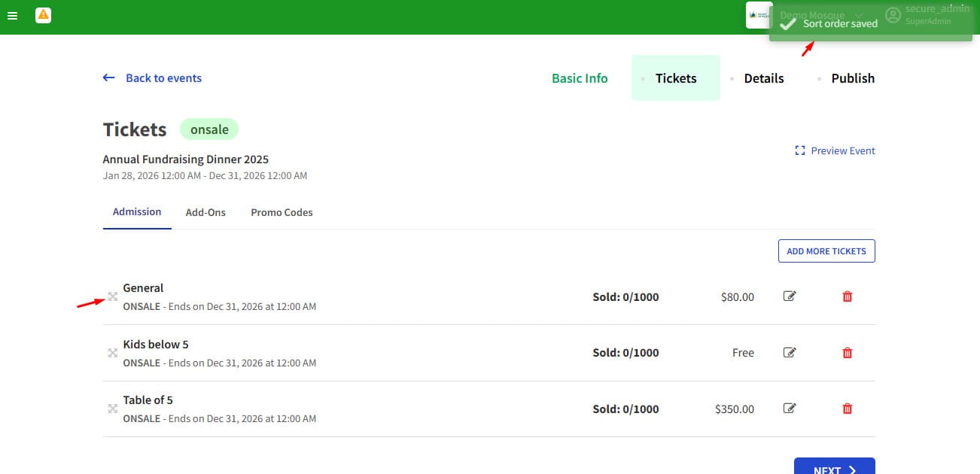Delete the Table of 5 ticket
980x474 pixels.
[848, 409]
